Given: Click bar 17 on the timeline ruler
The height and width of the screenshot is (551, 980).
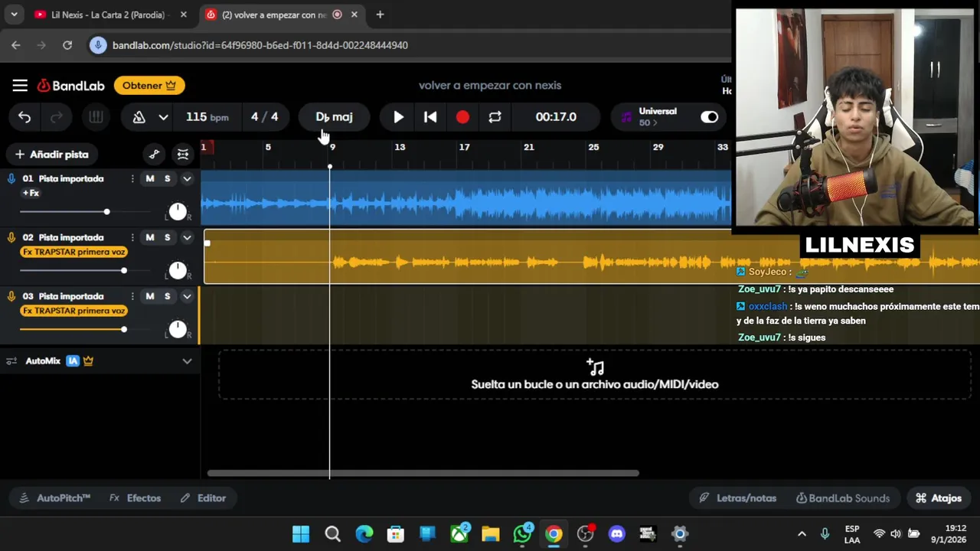Looking at the screenshot, I should (464, 147).
